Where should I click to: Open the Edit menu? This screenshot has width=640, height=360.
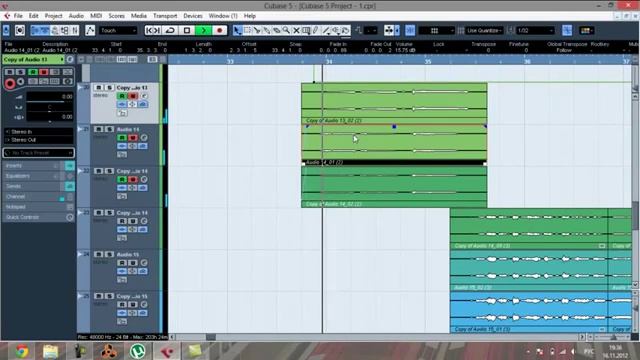[x=33, y=16]
